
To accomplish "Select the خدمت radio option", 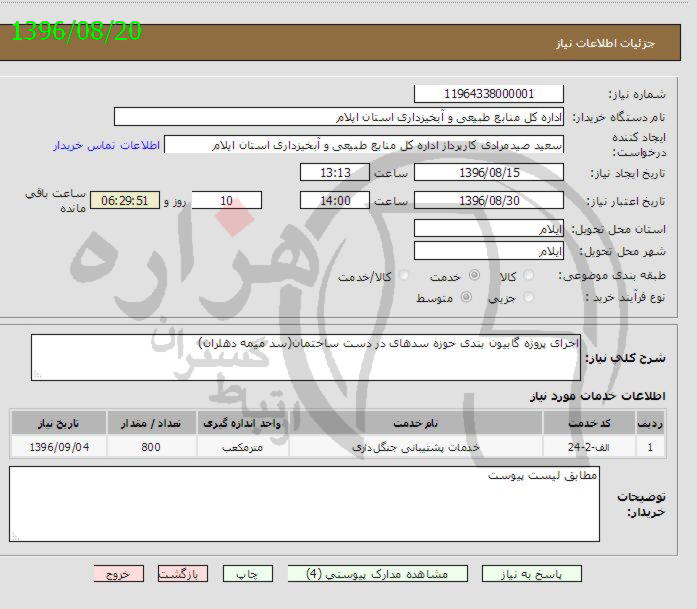I will point(474,275).
